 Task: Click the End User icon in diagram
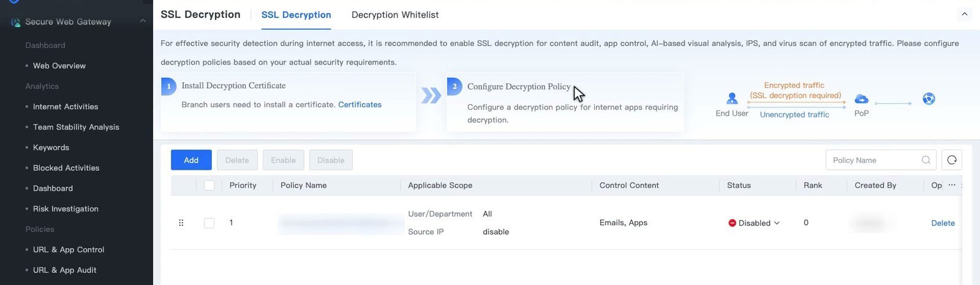click(732, 99)
